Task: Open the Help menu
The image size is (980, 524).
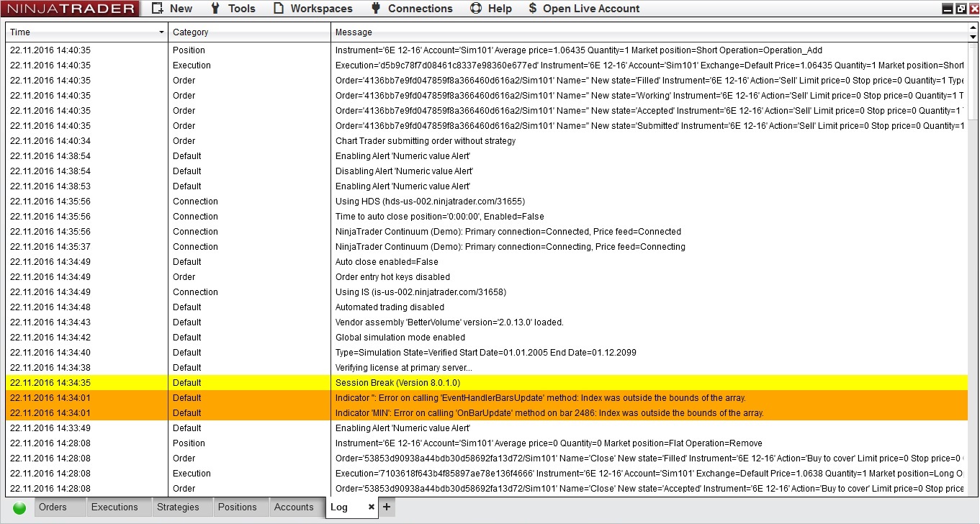Action: (x=491, y=9)
